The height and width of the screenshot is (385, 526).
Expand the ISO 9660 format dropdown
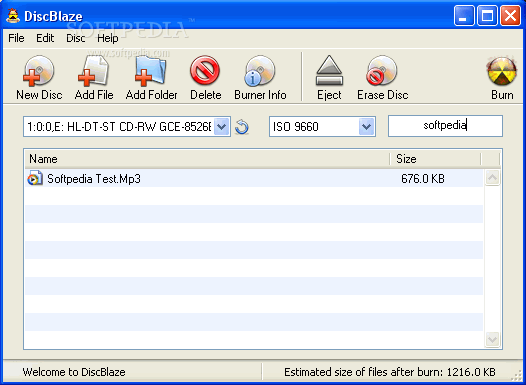366,127
